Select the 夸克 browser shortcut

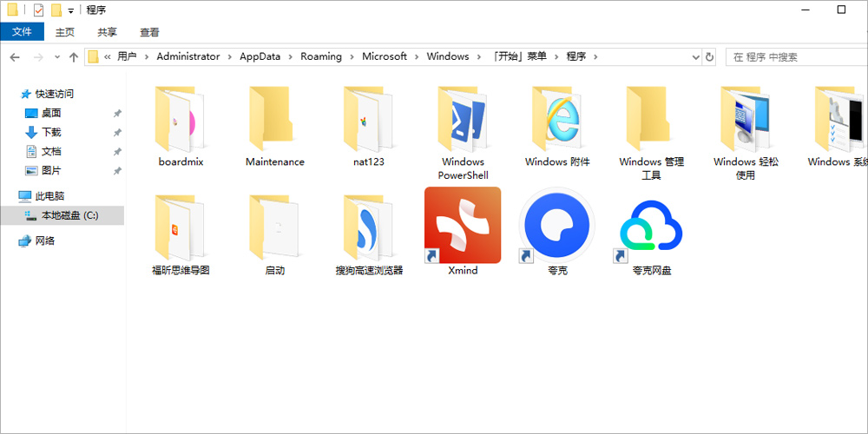557,226
